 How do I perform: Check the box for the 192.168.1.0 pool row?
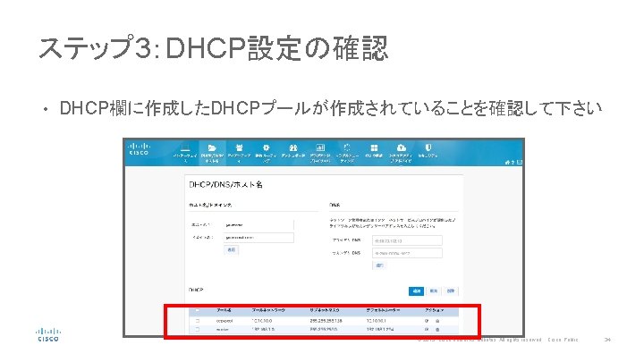coord(198,330)
